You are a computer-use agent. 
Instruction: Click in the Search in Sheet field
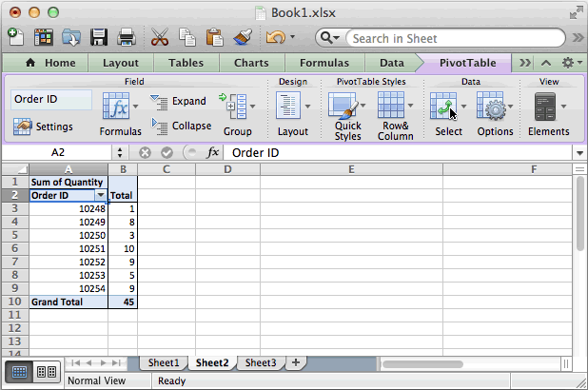coord(455,38)
